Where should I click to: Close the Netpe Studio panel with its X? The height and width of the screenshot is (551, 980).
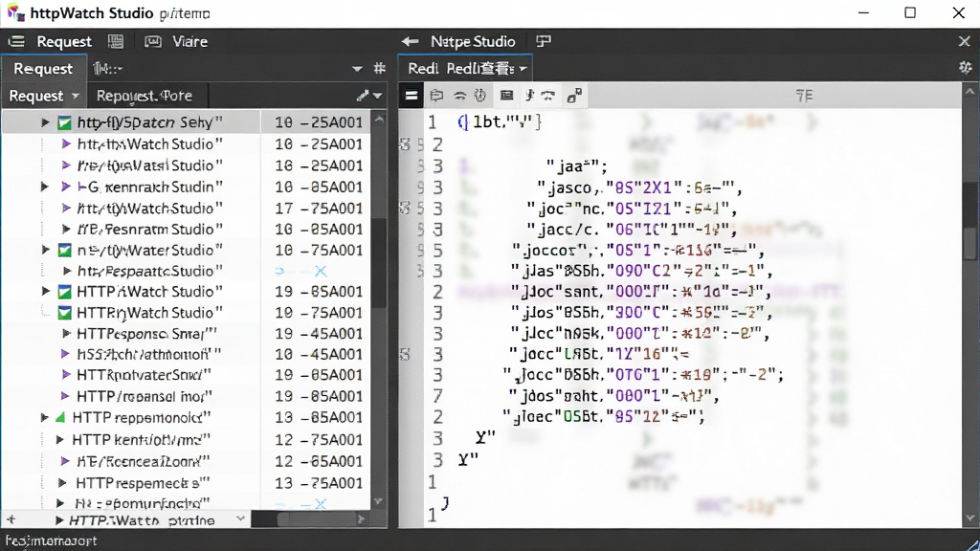964,42
